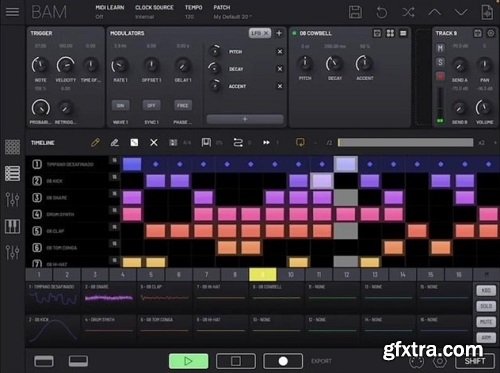500x373 pixels.
Task: Add a modulation target with the plus bar
Action: pos(245,119)
